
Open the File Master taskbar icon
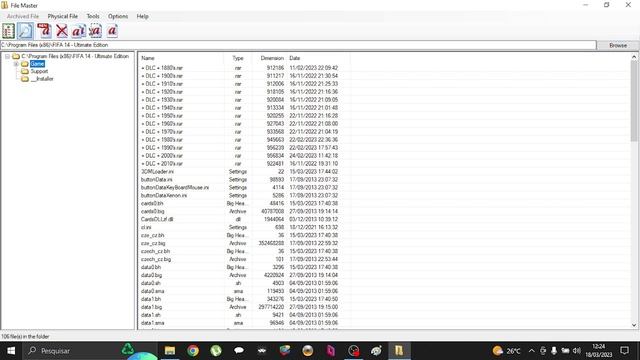(x=399, y=351)
